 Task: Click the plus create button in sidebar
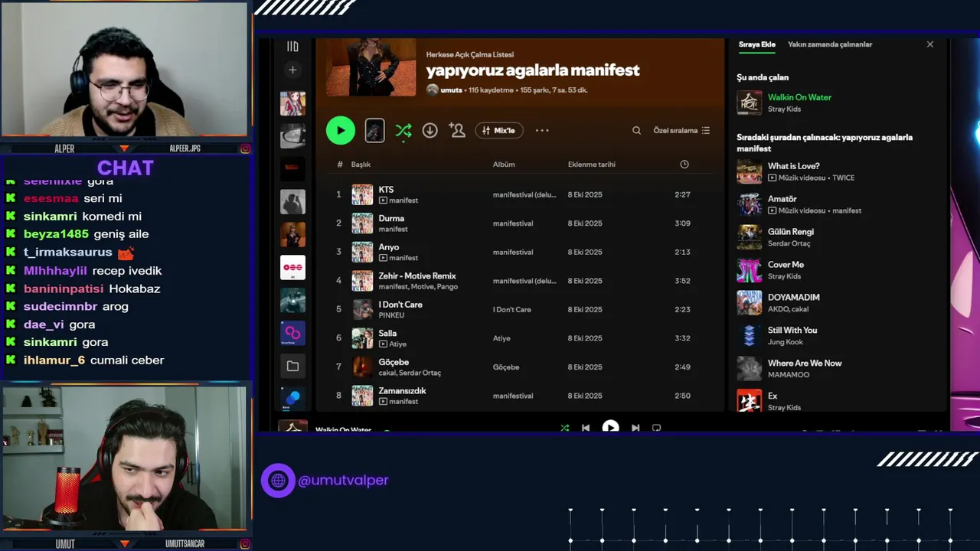(x=292, y=70)
